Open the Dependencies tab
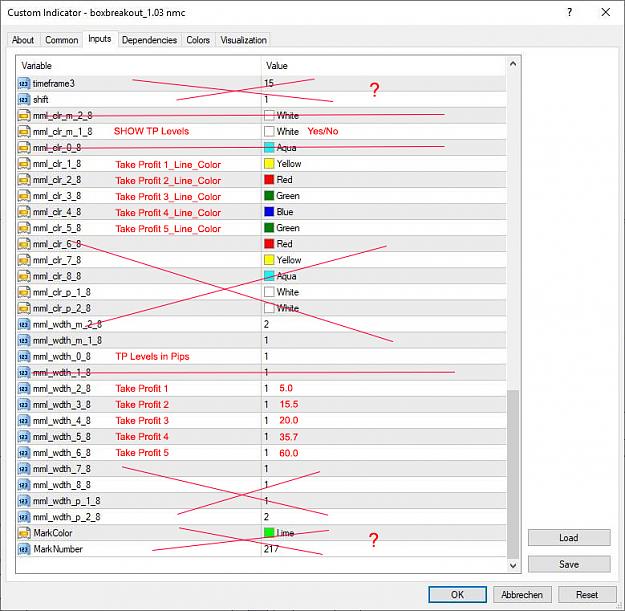 coord(149,40)
